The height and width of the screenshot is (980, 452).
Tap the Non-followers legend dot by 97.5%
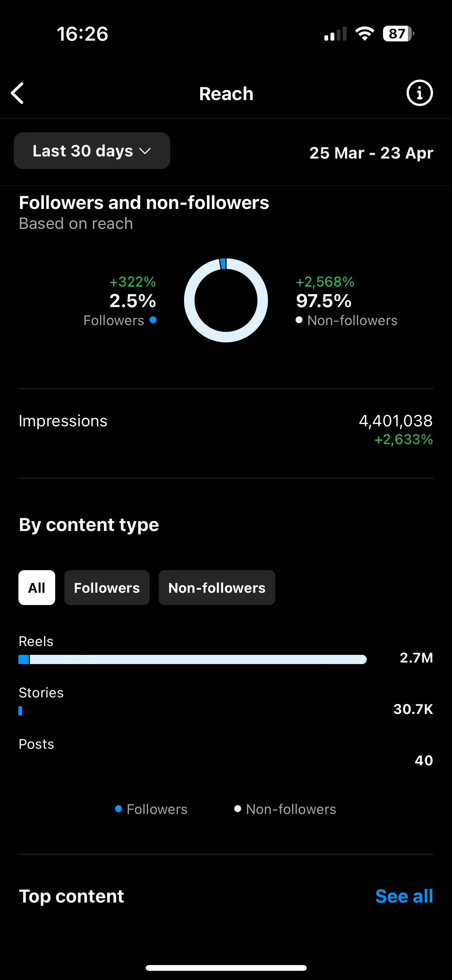click(299, 320)
